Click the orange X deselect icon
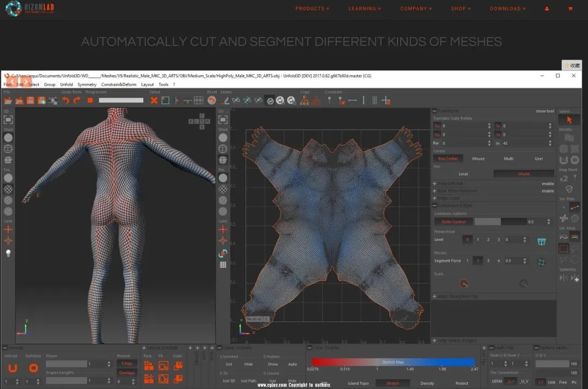The image size is (588, 389). 154,100
